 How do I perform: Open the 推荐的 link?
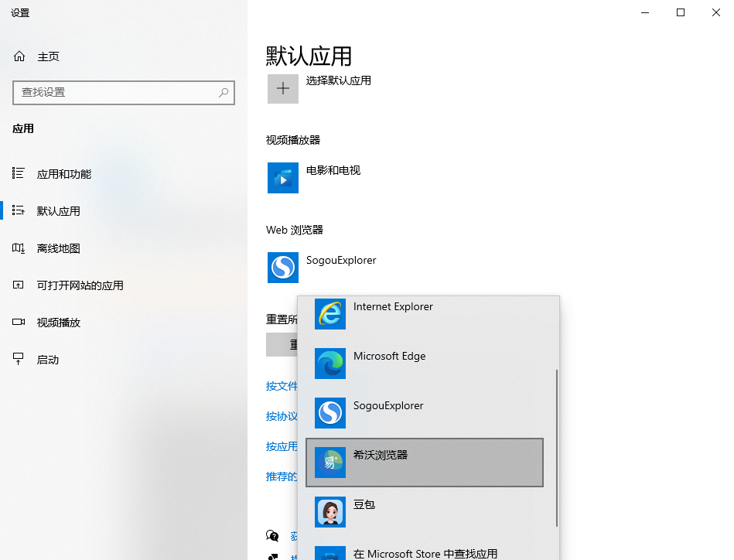[x=282, y=476]
